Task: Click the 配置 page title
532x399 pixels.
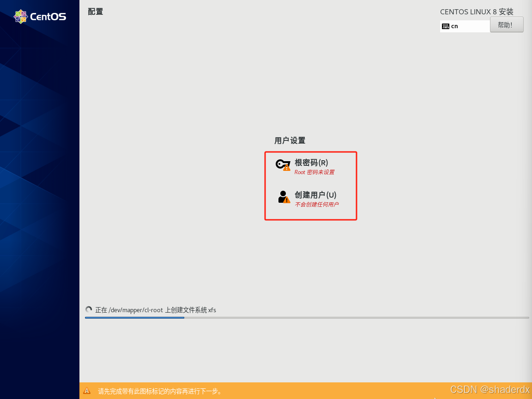Action: [x=95, y=12]
